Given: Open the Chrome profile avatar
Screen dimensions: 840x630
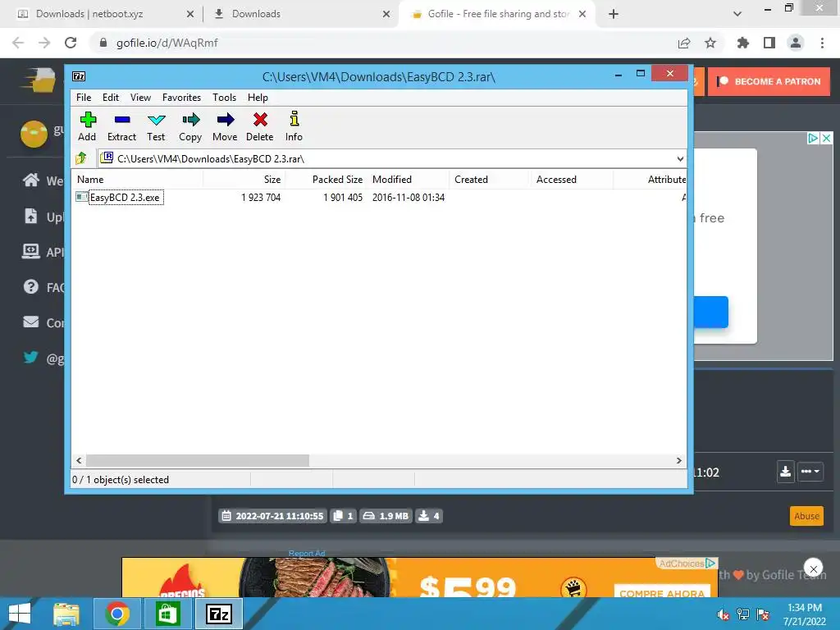Looking at the screenshot, I should point(796,43).
